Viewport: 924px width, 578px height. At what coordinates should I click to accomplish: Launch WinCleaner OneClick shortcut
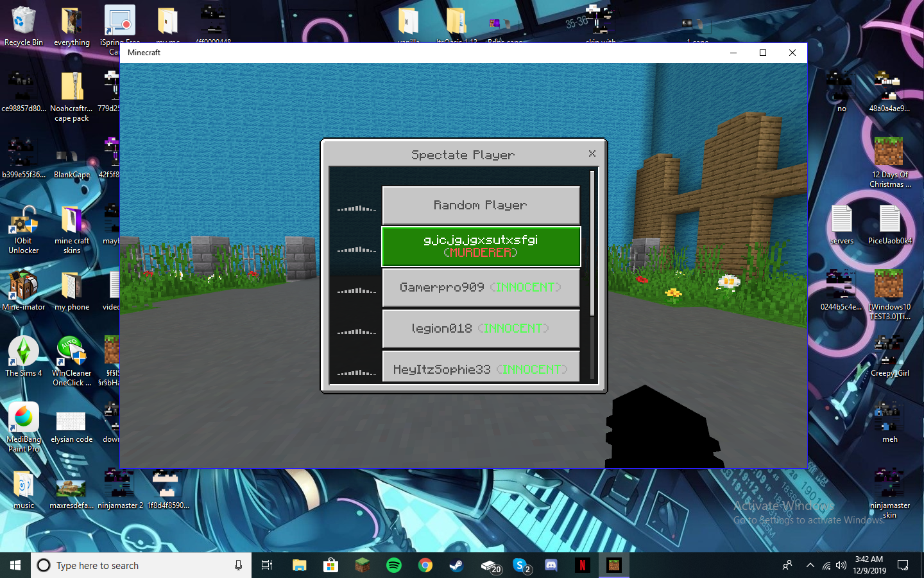(x=71, y=361)
